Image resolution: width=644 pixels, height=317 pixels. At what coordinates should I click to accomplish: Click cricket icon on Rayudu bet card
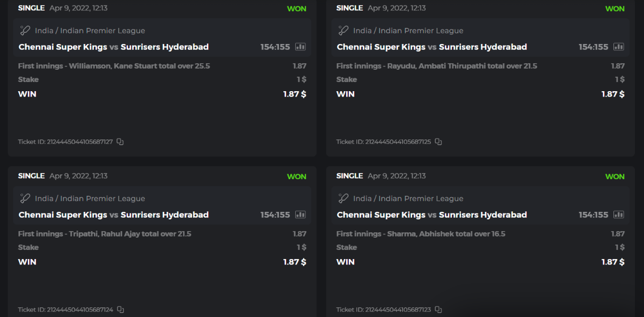343,31
